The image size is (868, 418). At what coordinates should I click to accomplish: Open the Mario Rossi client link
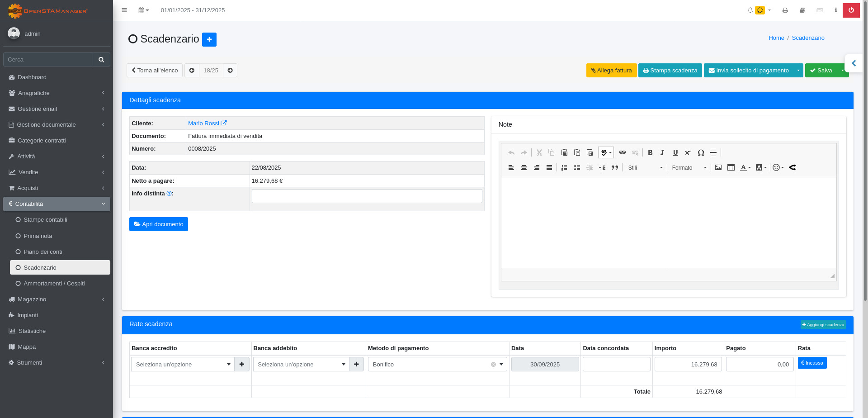[207, 123]
